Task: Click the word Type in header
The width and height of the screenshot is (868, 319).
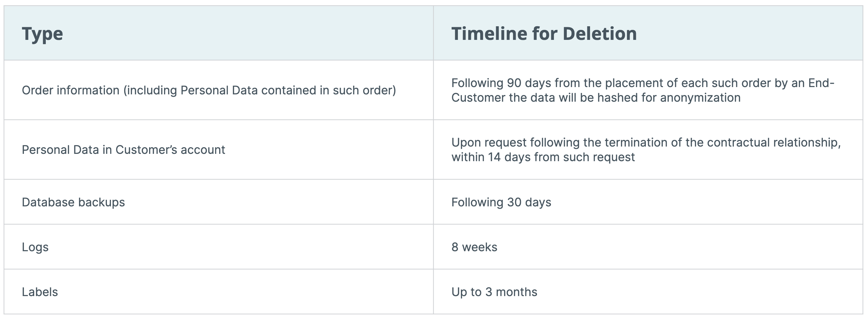Action: tap(43, 34)
